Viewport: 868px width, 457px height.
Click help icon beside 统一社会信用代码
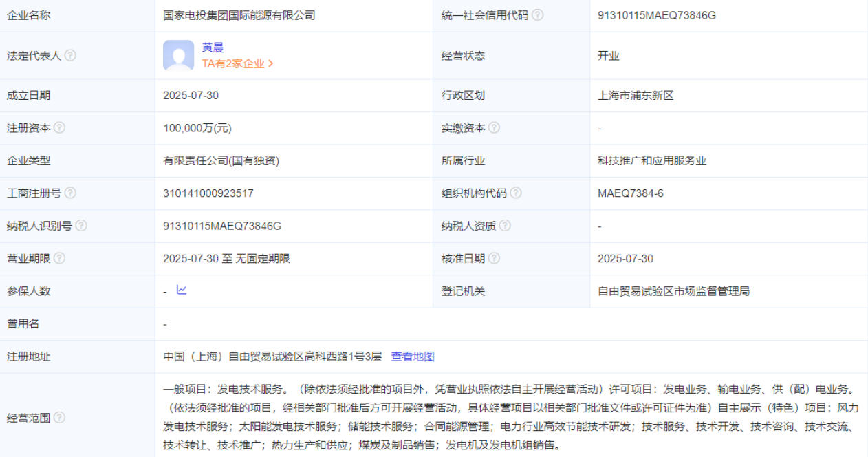(537, 15)
